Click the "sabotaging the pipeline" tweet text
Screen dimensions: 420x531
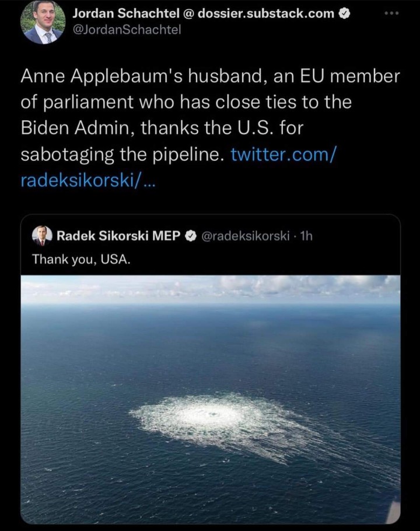[123, 155]
